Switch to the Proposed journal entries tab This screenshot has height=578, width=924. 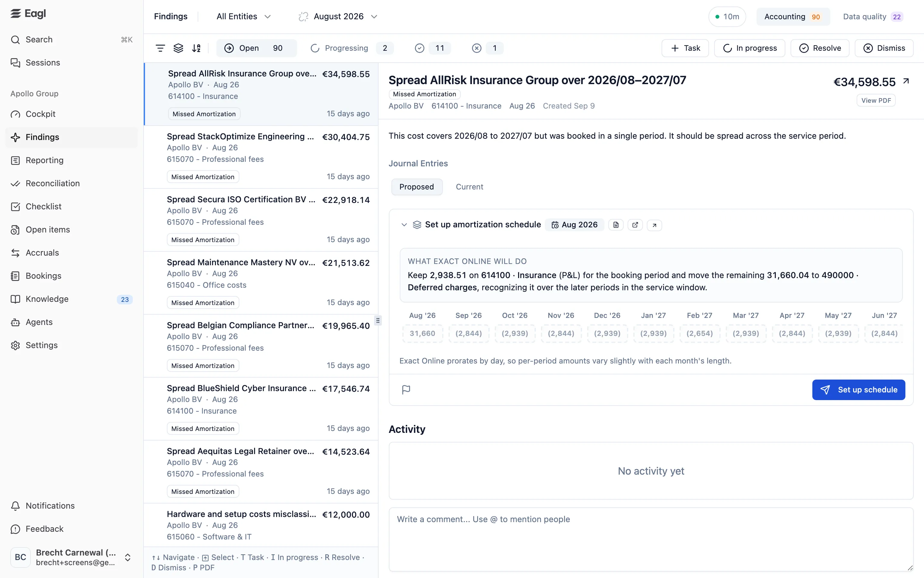(416, 187)
